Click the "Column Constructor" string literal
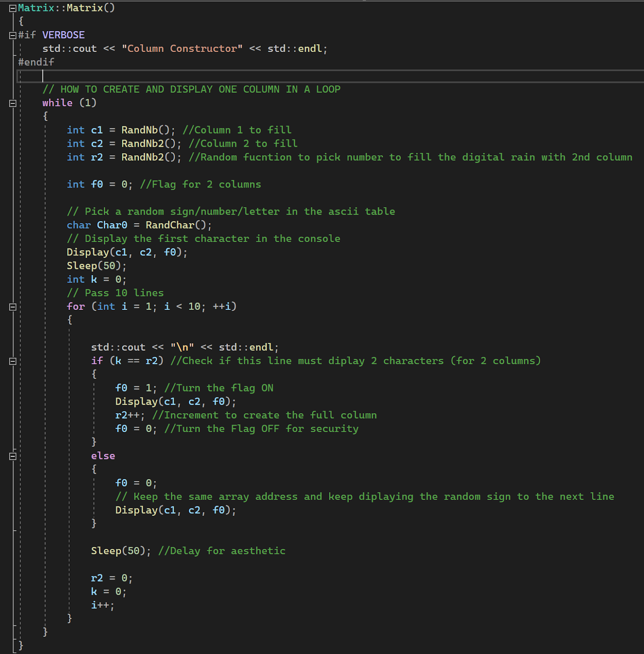Viewport: 644px width, 654px height. coord(182,49)
